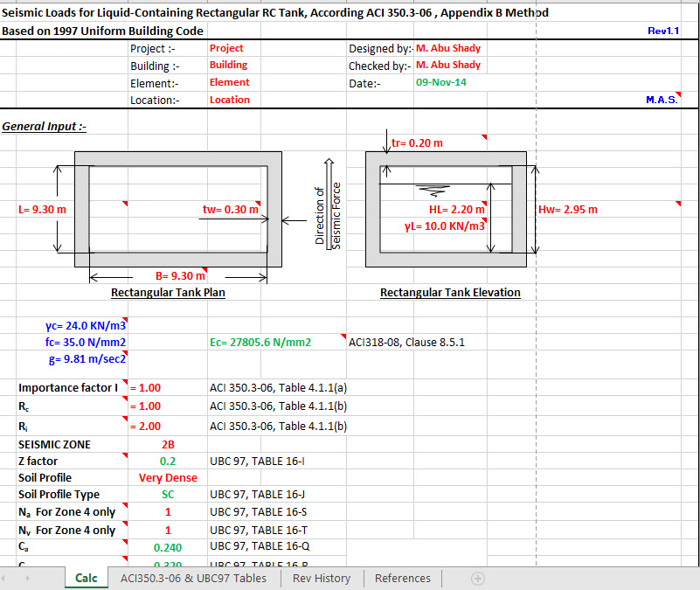Click the New Sheet plus icon
The image size is (700, 590).
[x=477, y=578]
